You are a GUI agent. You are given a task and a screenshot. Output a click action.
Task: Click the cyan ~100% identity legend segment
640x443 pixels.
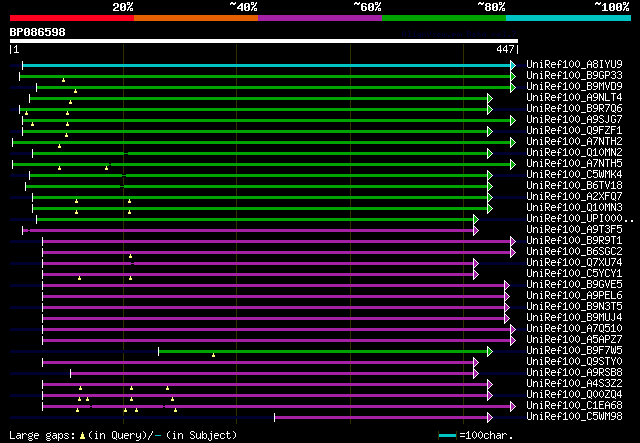[567, 18]
